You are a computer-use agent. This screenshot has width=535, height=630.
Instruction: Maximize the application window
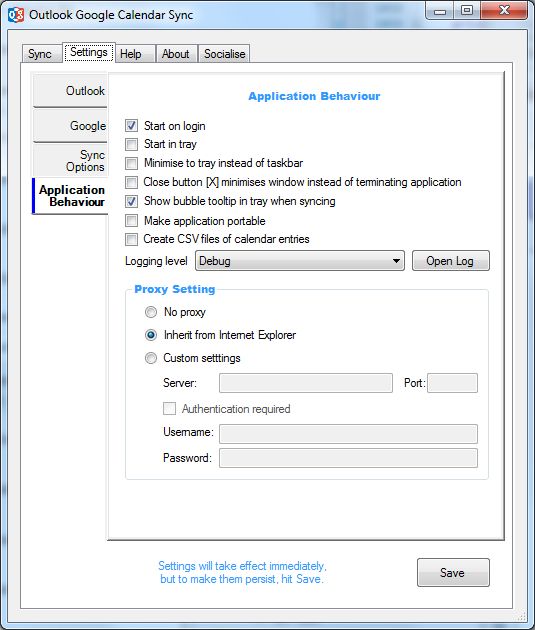pyautogui.click(x=467, y=11)
